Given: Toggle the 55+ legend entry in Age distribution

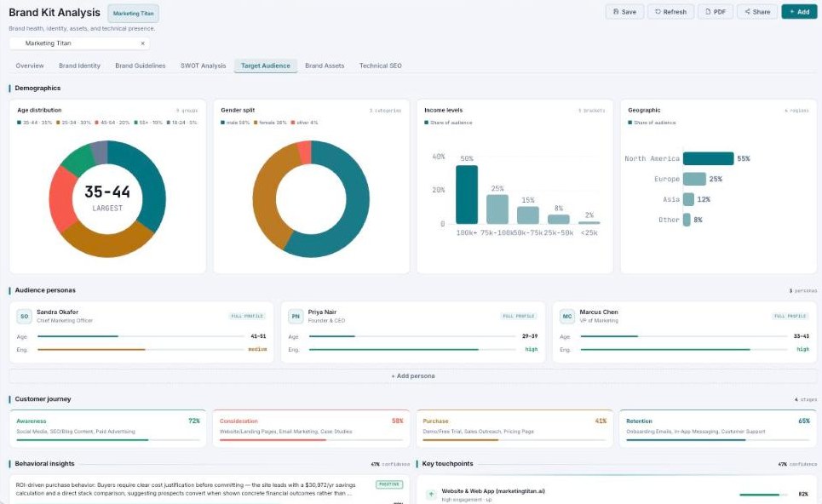Looking at the screenshot, I should pyautogui.click(x=148, y=123).
